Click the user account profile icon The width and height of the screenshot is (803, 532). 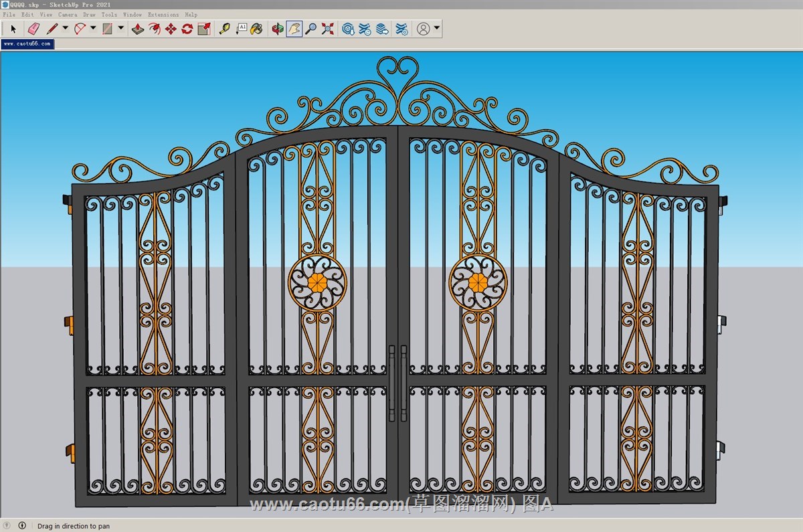pos(423,29)
